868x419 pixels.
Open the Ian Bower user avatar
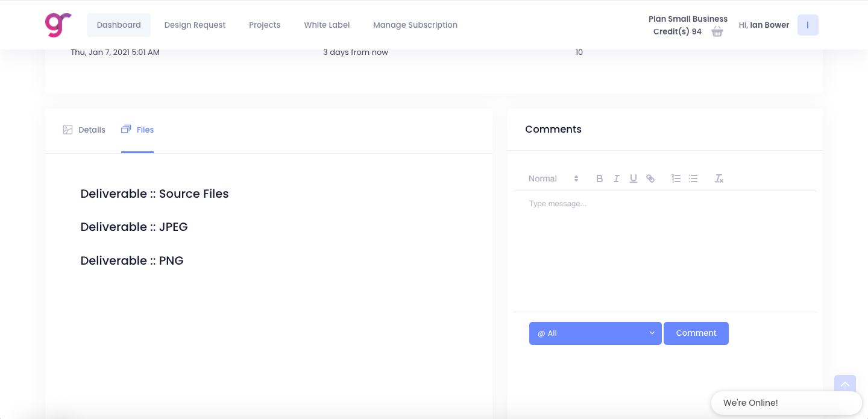(808, 25)
